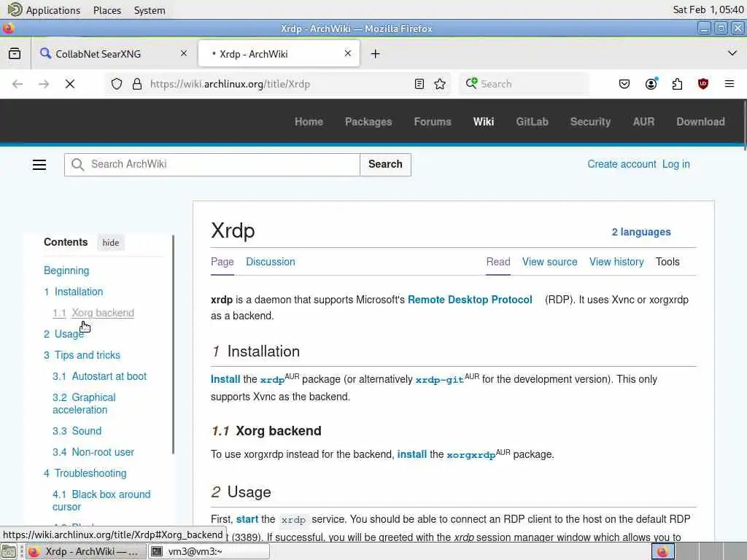Screen dimensions: 747x560
Task: Open the uBlock Origin toolbar icon
Action: pyautogui.click(x=703, y=85)
